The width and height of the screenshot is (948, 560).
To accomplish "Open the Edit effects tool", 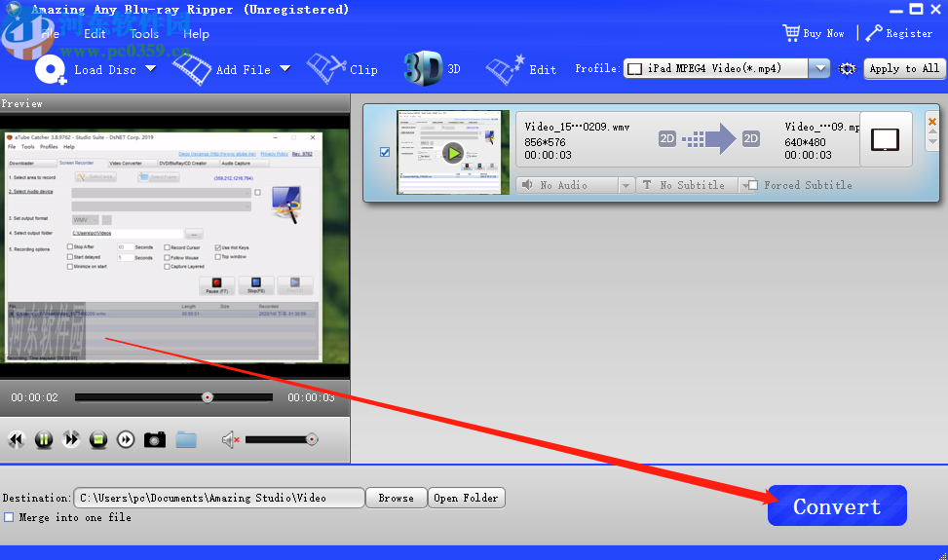I will click(x=520, y=69).
